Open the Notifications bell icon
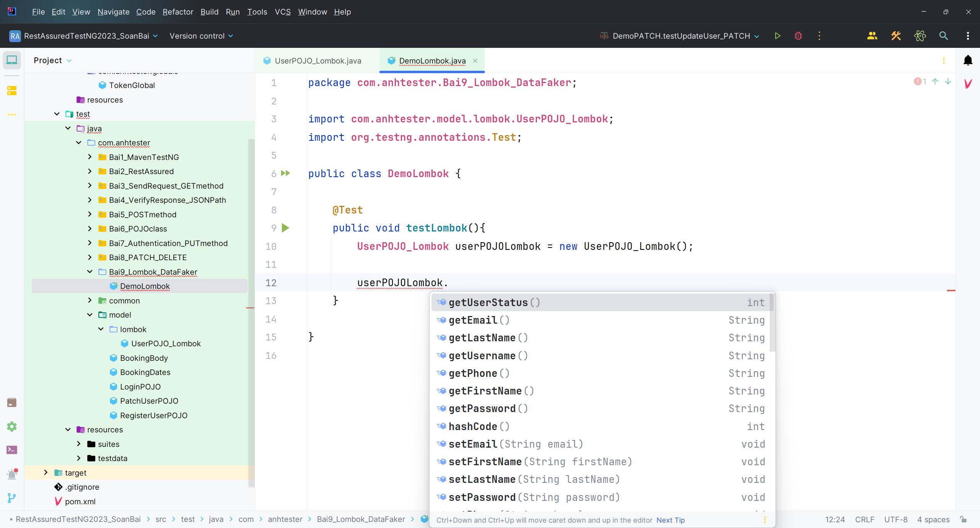Image resolution: width=980 pixels, height=528 pixels. [x=968, y=60]
